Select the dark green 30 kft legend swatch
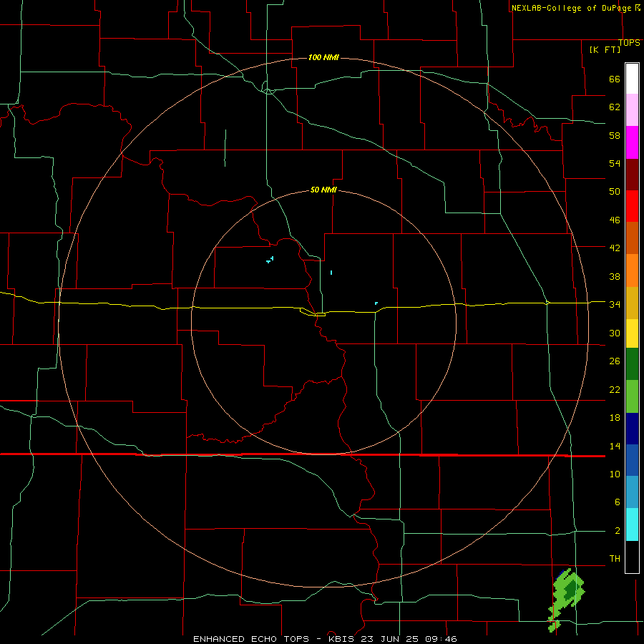This screenshot has height=644, width=644. [x=632, y=364]
